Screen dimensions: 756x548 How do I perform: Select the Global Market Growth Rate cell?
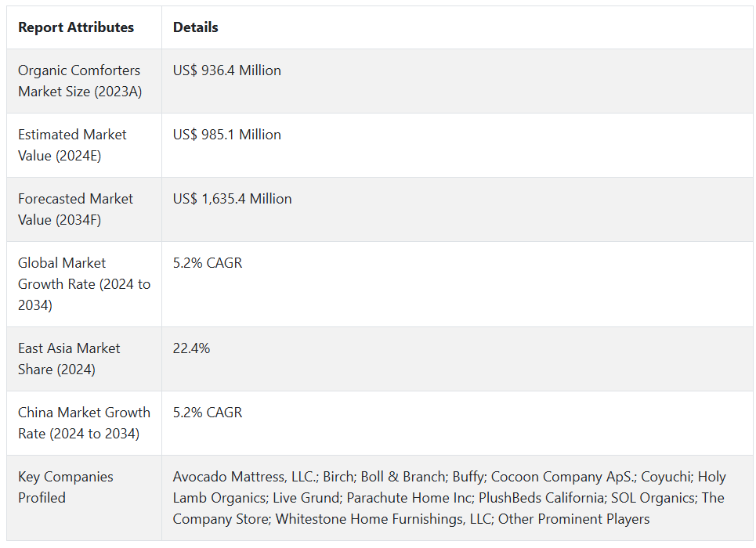[x=84, y=283]
